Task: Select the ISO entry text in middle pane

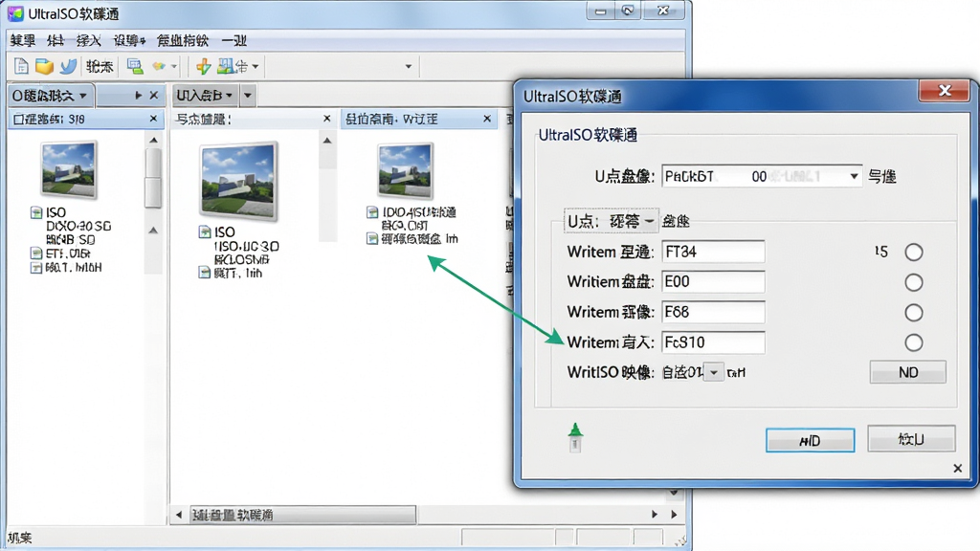Action: 224,231
